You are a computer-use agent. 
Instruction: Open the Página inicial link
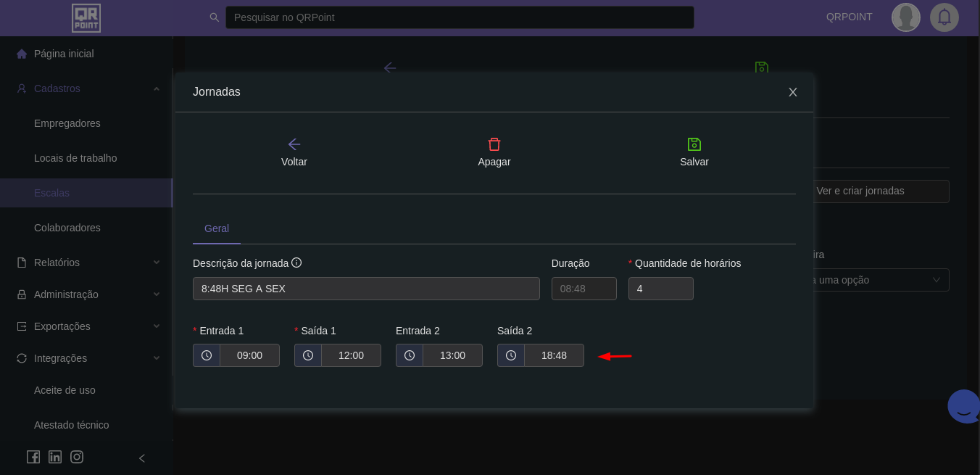64,54
